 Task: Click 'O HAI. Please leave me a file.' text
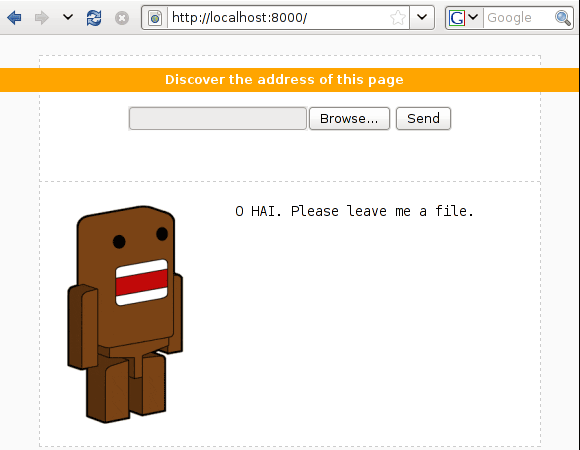tap(354, 211)
